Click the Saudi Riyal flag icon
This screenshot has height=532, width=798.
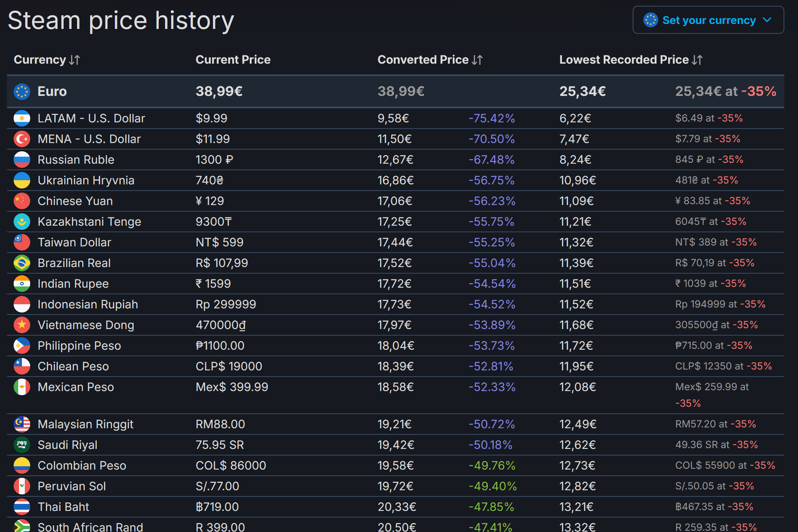click(x=22, y=445)
